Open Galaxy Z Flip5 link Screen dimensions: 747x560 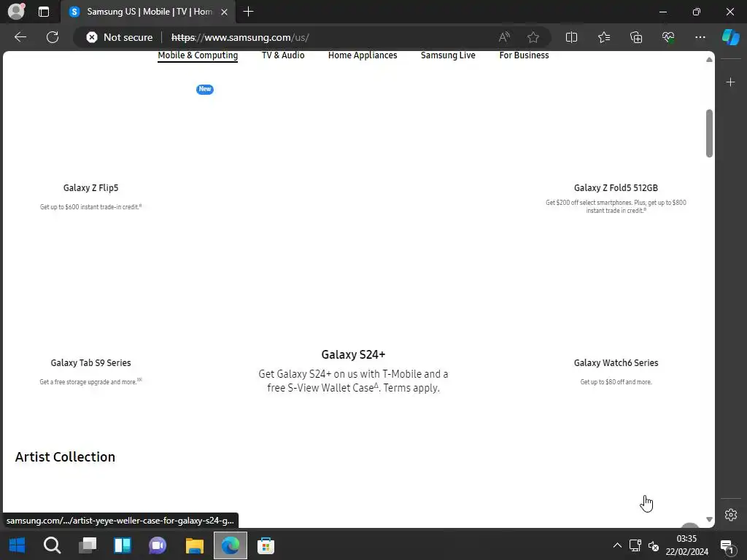tap(90, 187)
